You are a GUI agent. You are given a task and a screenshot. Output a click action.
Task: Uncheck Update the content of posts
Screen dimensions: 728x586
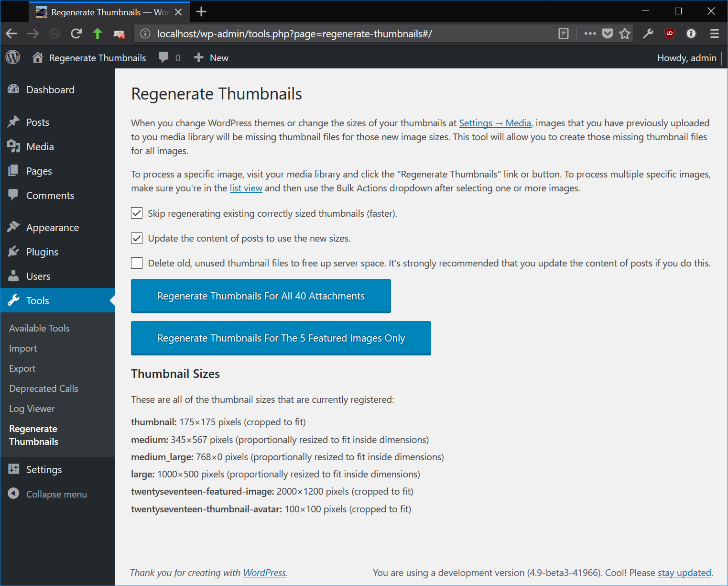point(137,238)
